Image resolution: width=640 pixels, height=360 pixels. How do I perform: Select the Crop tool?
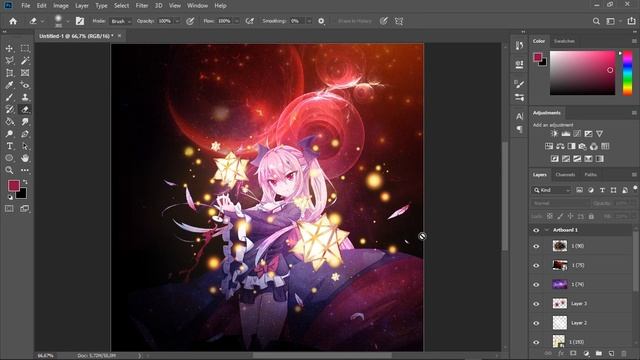coord(9,73)
